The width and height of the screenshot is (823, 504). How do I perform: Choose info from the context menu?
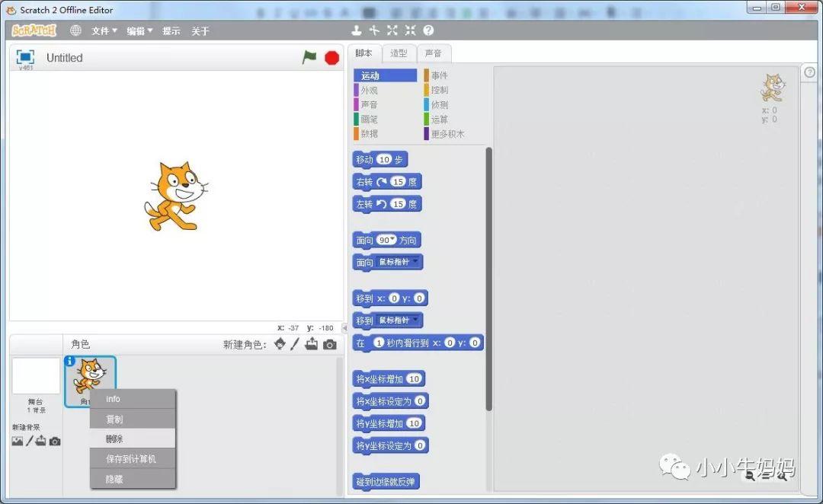click(133, 399)
